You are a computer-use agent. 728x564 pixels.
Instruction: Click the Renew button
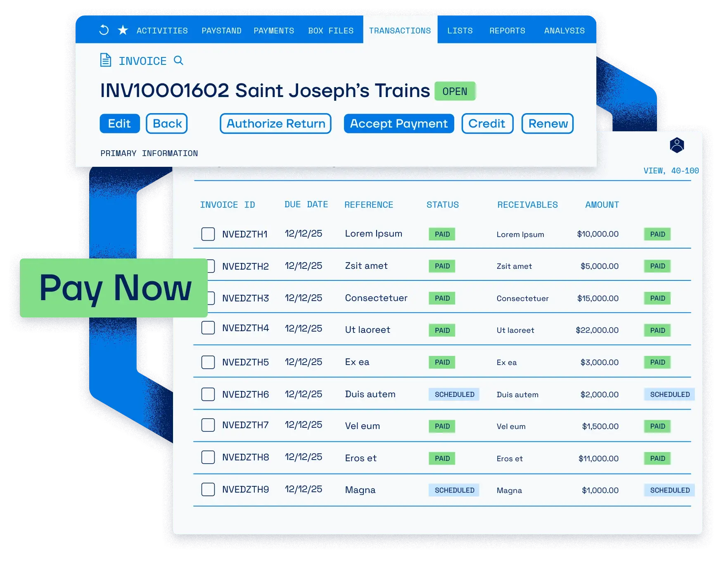pos(548,123)
